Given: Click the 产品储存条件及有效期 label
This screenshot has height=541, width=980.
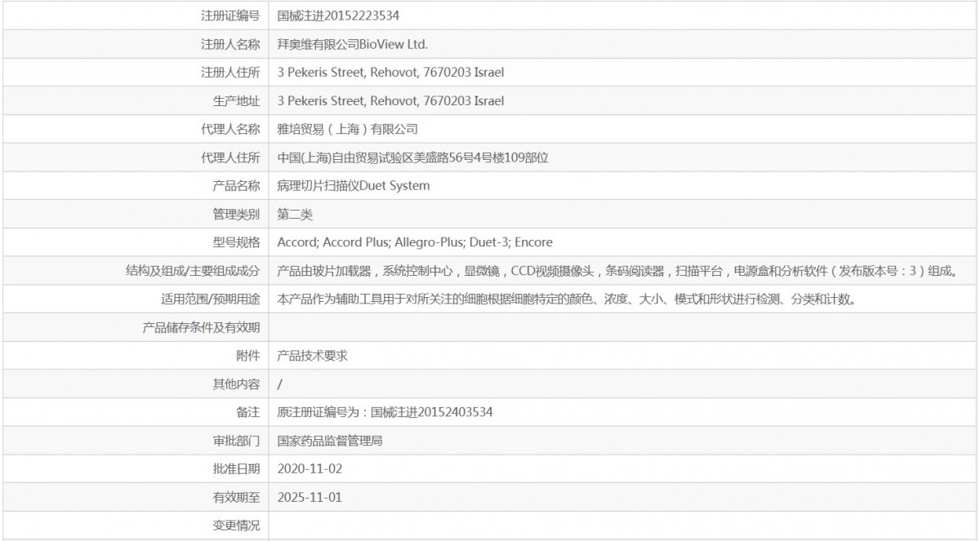Looking at the screenshot, I should [x=202, y=328].
